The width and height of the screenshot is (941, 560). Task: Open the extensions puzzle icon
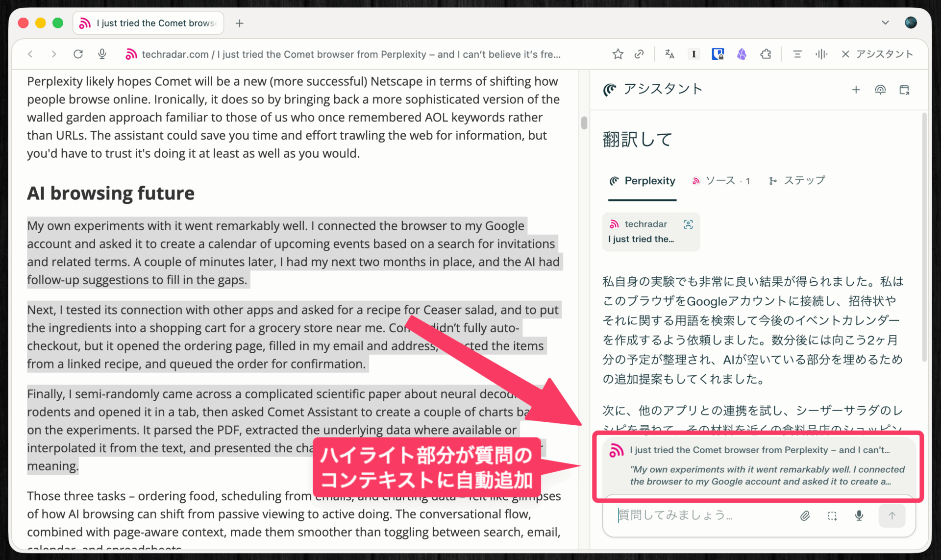tap(766, 54)
